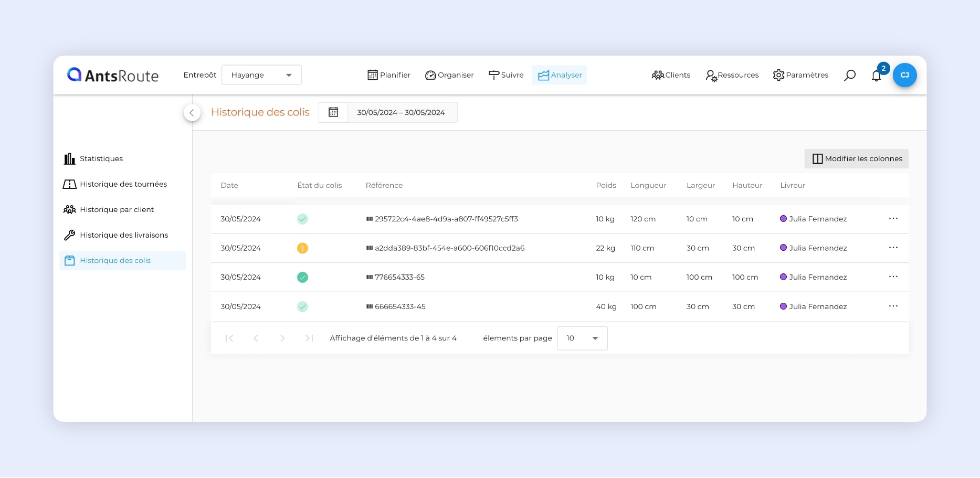Open more options for first parcel row
The height and width of the screenshot is (478, 980).
pyautogui.click(x=893, y=219)
